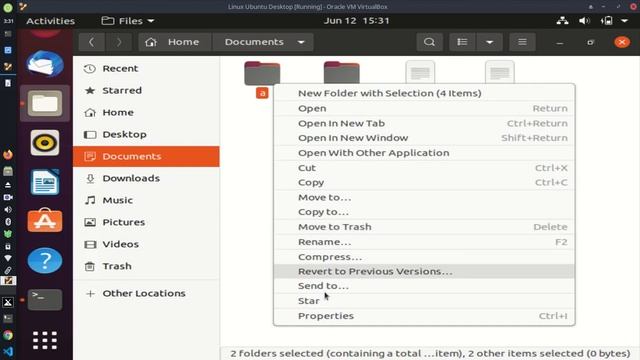Open Properties from the context menu
Viewport: 640px width, 360px height.
424,316
